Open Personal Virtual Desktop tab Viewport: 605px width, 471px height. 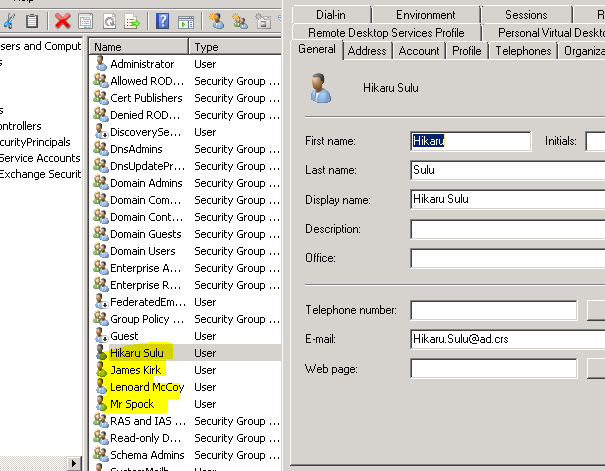(544, 33)
